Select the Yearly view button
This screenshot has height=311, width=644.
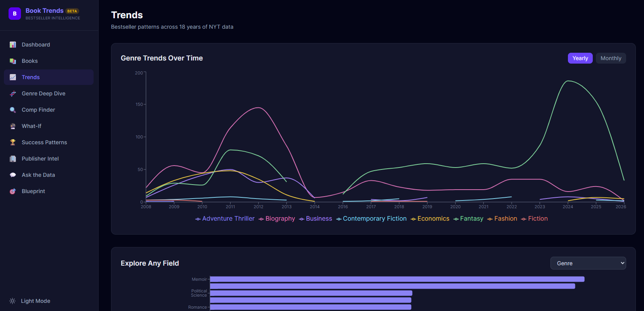click(580, 58)
